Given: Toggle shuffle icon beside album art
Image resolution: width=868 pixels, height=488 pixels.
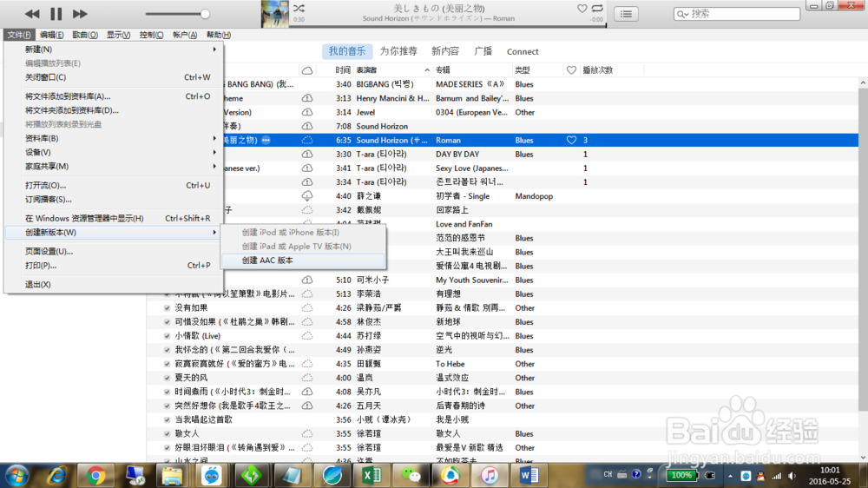Looking at the screenshot, I should point(299,9).
